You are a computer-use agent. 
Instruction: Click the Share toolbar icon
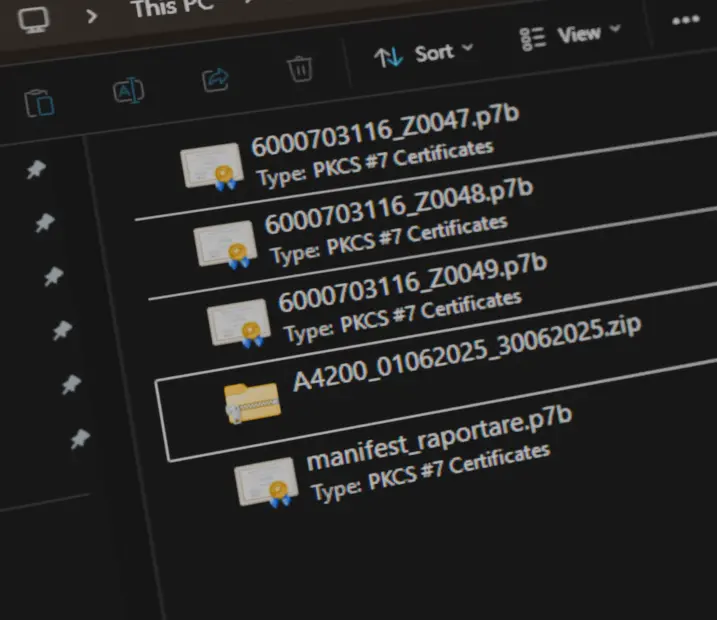(215, 80)
